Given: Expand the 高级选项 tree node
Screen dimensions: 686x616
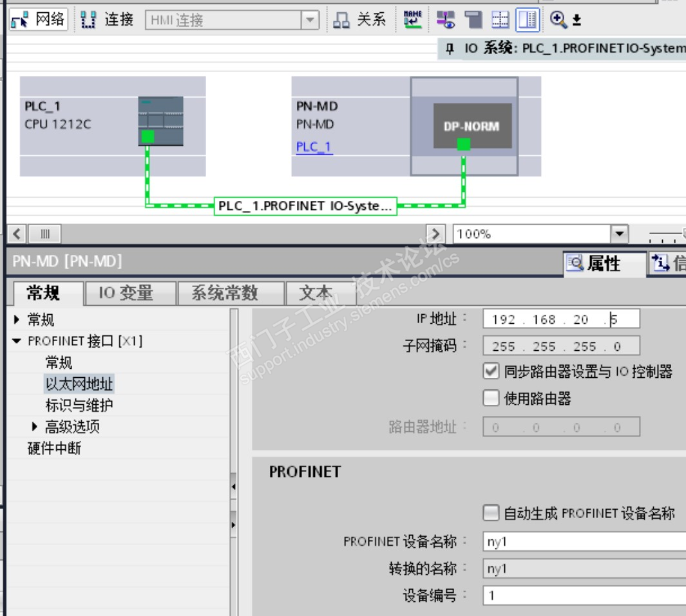Looking at the screenshot, I should pyautogui.click(x=35, y=426).
